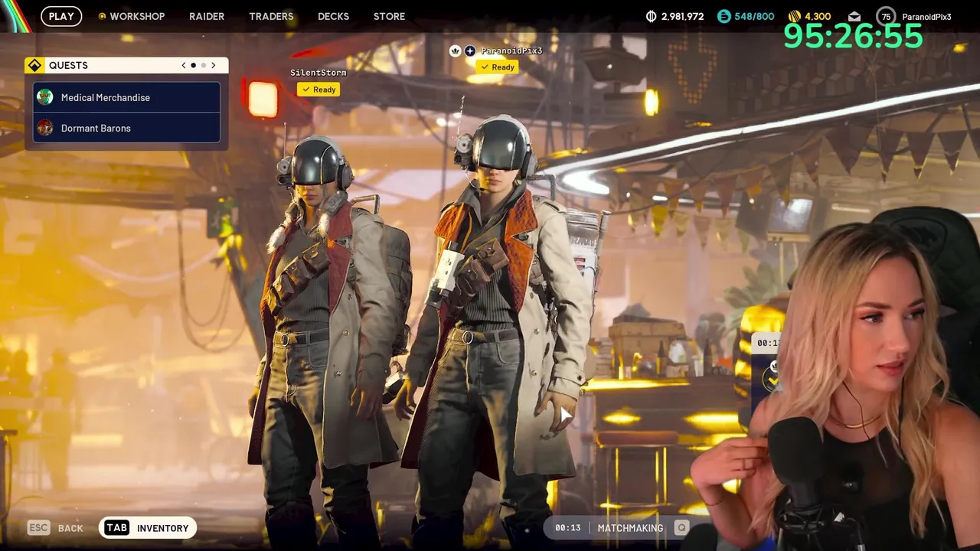980x551 pixels.
Task: Click the 548/800 stash value
Action: point(754,16)
